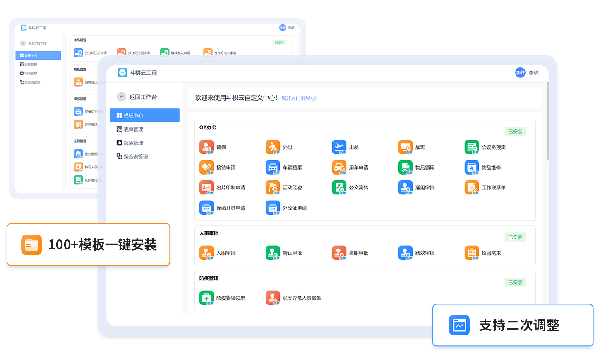This screenshot has width=600, height=364.
Task: Open the 车辆档案 vehicle archive icon
Action: coord(272,167)
